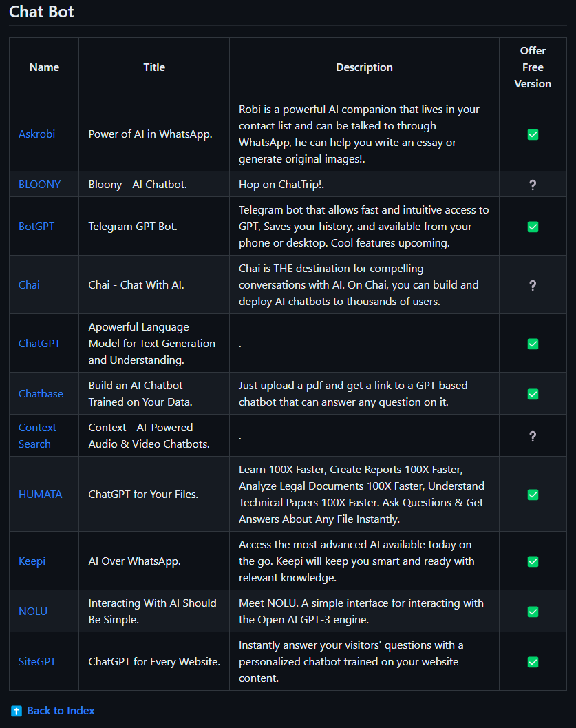This screenshot has height=728, width=576.
Task: Open the Askrobi link
Action: point(36,134)
